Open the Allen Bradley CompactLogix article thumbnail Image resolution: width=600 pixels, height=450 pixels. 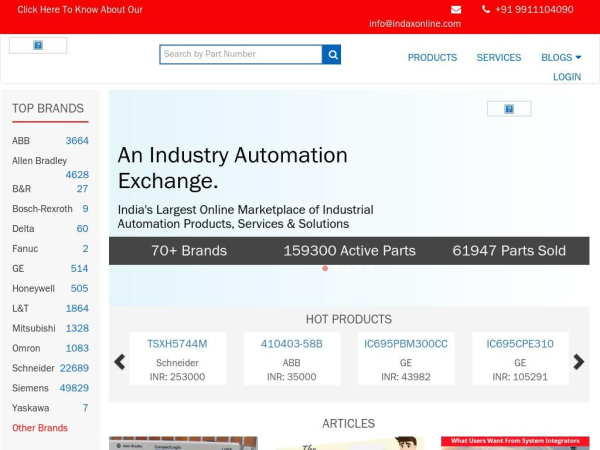(183, 443)
